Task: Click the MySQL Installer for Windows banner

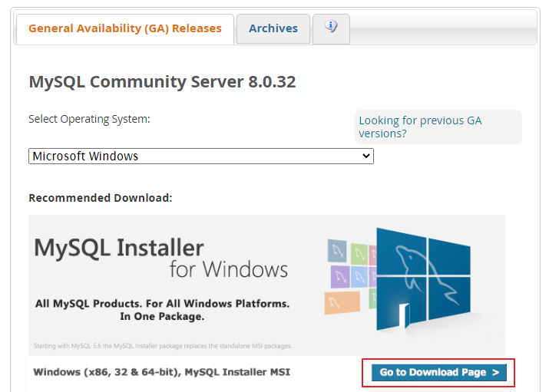Action: (x=267, y=285)
